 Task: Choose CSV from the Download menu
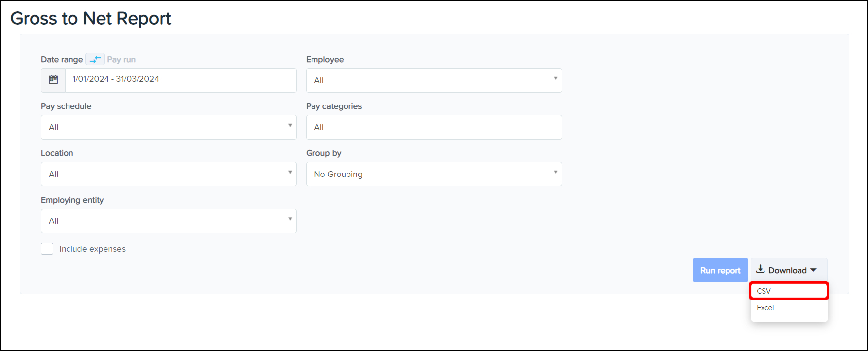point(788,291)
